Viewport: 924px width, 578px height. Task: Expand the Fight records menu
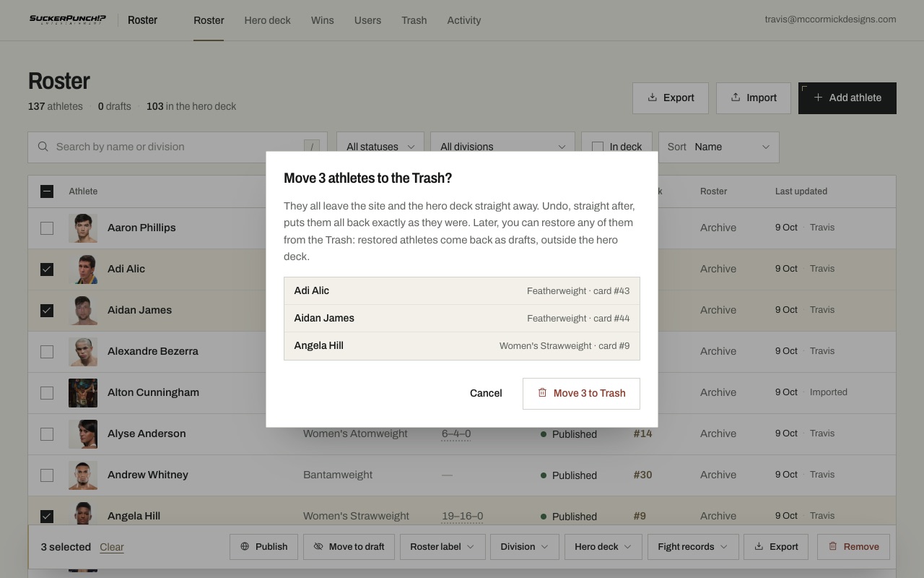tap(693, 546)
